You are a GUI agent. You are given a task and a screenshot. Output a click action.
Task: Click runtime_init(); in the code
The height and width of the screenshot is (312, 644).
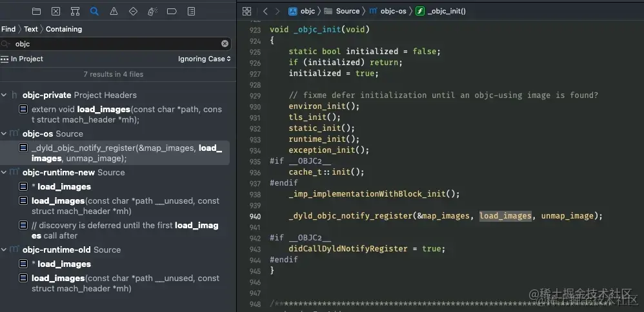pos(324,139)
